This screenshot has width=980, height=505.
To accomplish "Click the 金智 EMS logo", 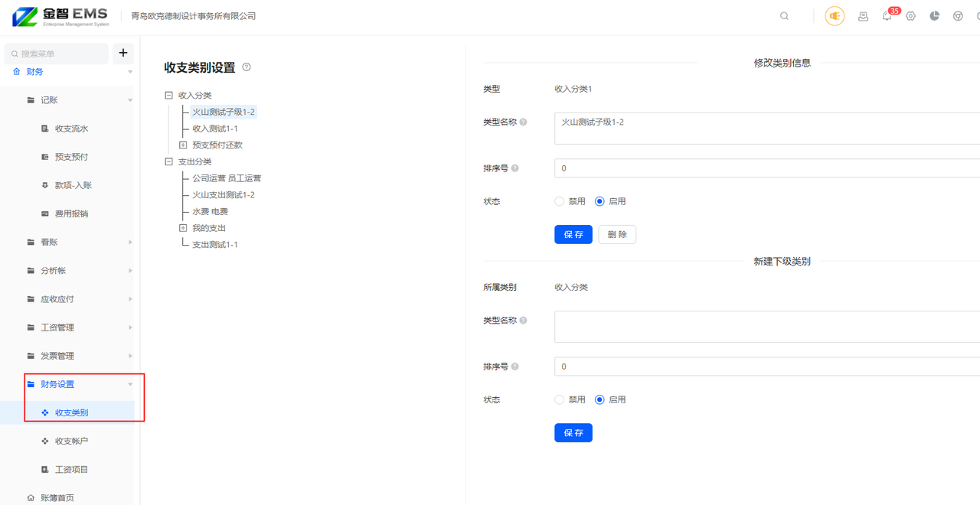I will (x=60, y=16).
